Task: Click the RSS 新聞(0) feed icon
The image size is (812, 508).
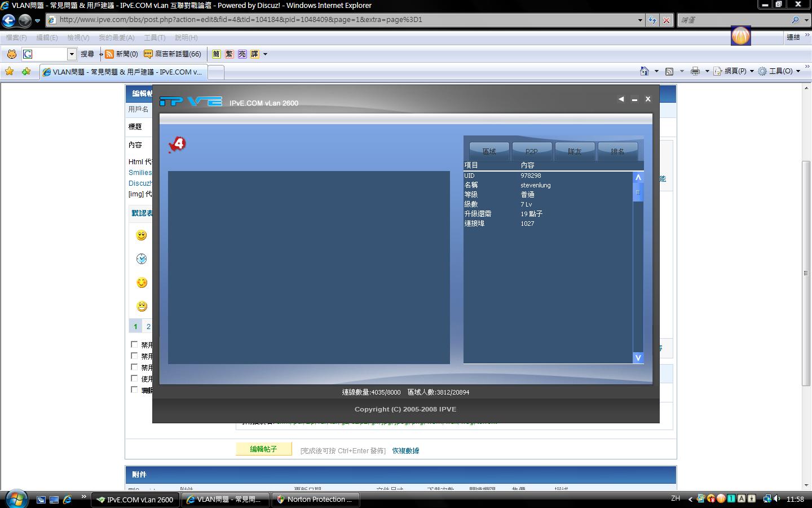Action: pos(109,54)
